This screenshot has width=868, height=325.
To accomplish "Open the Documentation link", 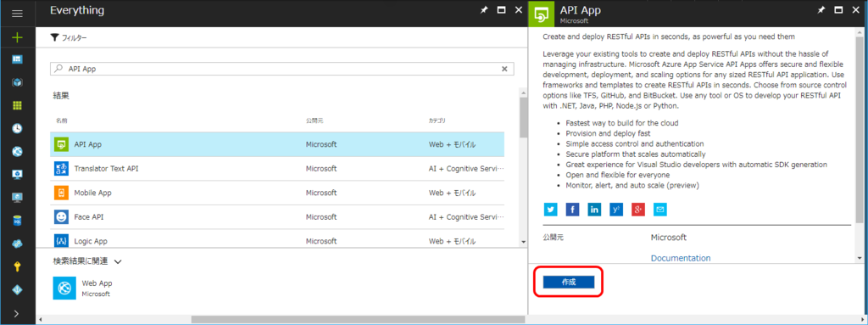I will coord(681,258).
